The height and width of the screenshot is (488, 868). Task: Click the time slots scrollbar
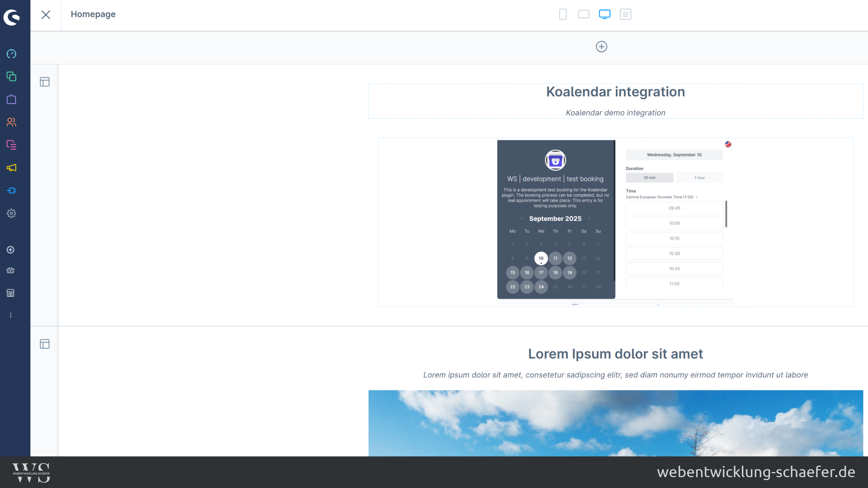(726, 214)
